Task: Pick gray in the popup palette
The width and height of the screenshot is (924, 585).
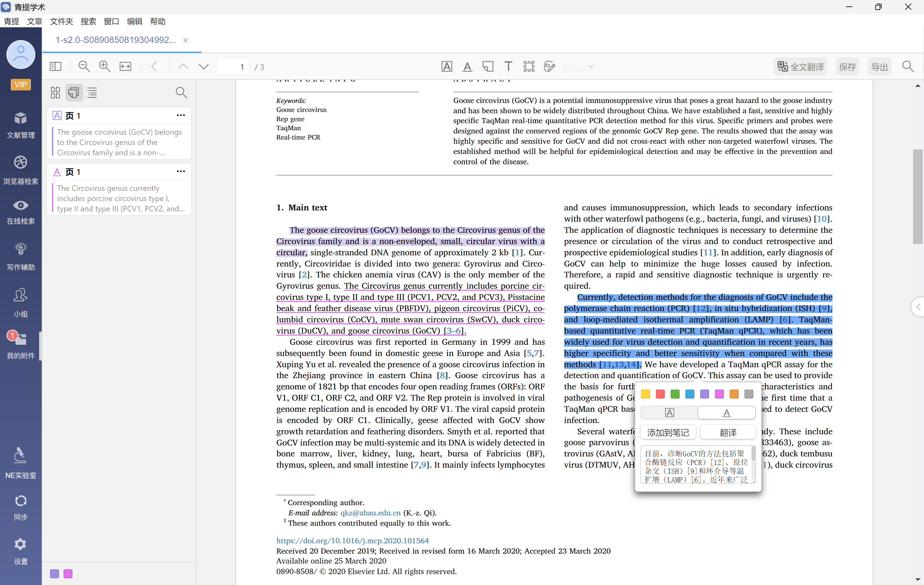Action: point(749,394)
